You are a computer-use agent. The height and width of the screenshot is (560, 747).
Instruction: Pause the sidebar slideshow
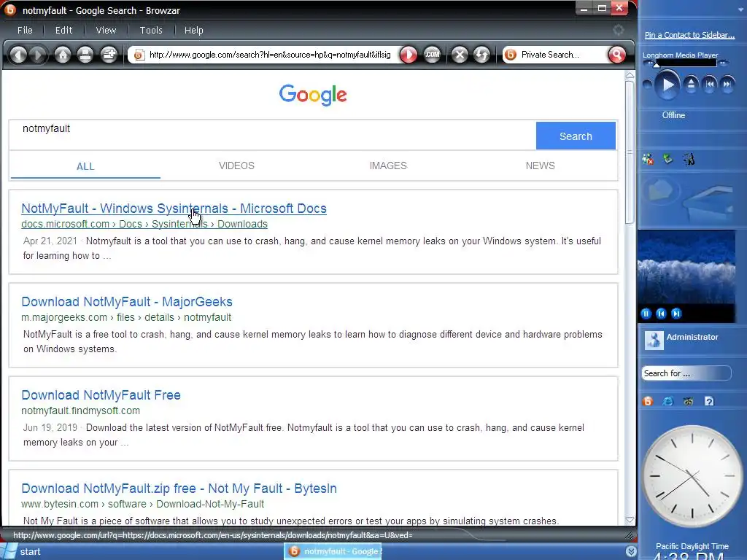pos(646,314)
